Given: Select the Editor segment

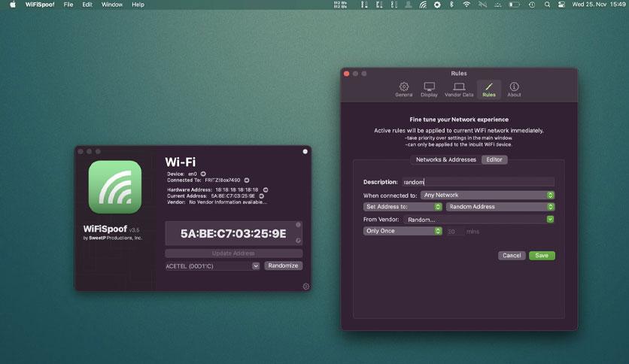Looking at the screenshot, I should click(x=494, y=159).
